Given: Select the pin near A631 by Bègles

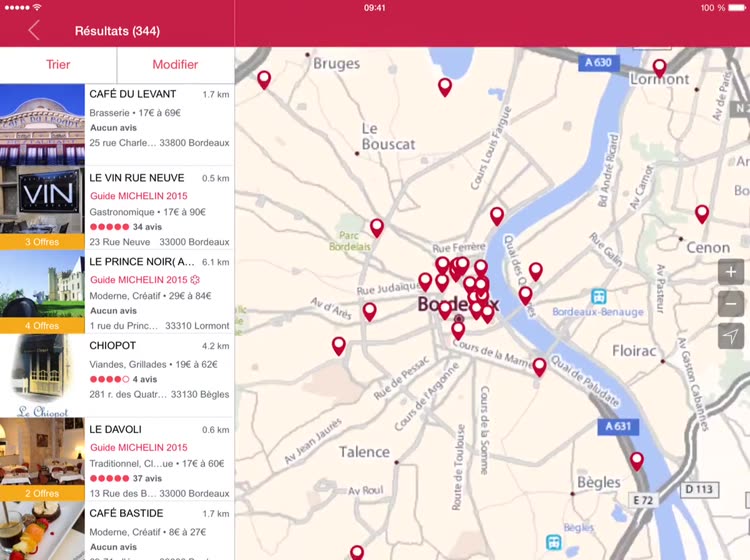Looking at the screenshot, I should click(637, 461).
